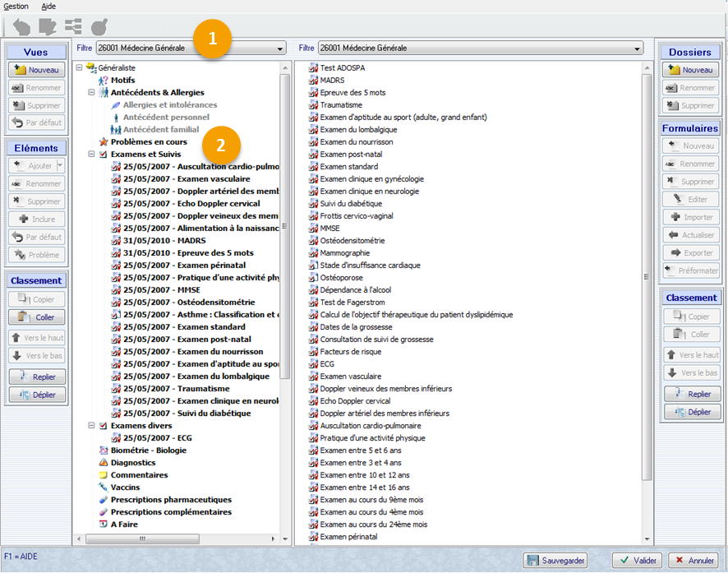Image resolution: width=728 pixels, height=573 pixels.
Task: Open the left Filtre dropdown
Action: (280, 49)
